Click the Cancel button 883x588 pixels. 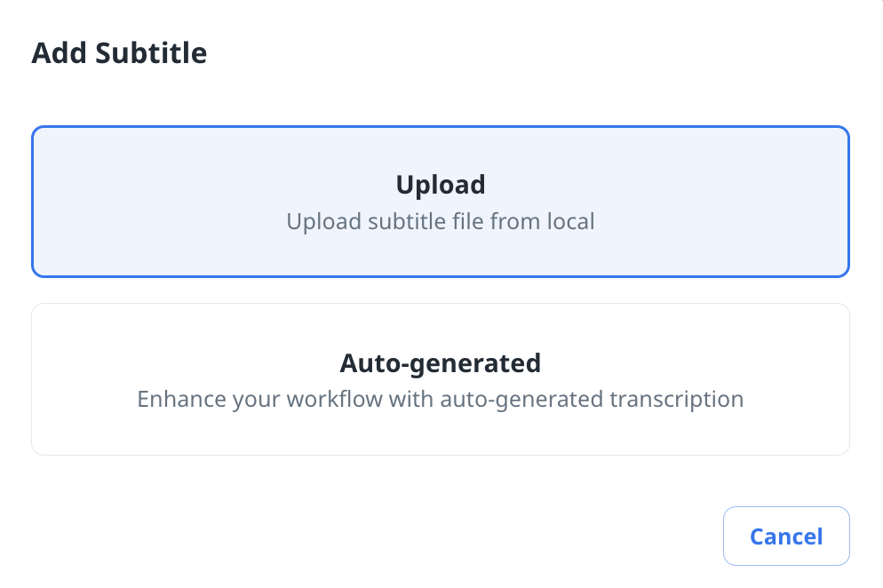tap(786, 536)
